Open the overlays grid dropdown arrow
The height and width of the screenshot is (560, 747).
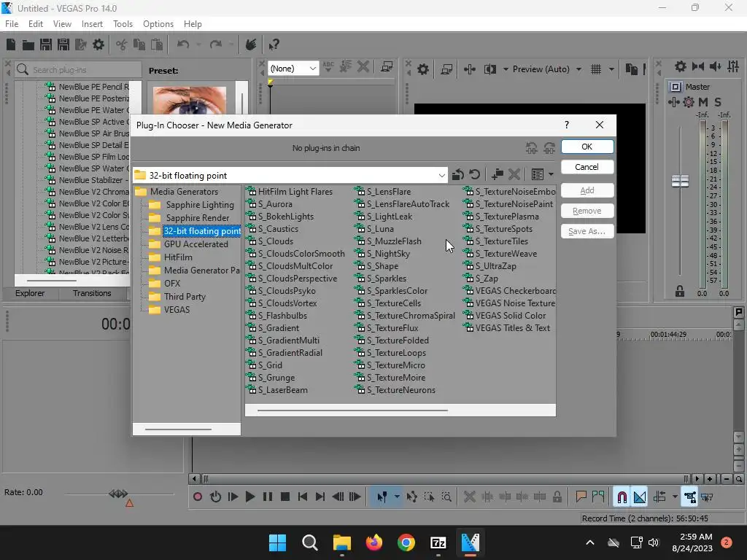[x=611, y=69]
